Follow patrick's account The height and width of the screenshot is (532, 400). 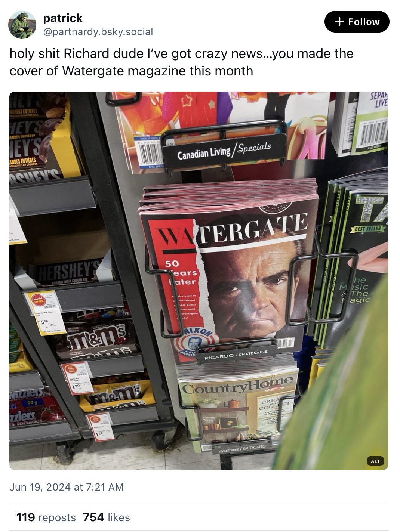[x=357, y=22]
